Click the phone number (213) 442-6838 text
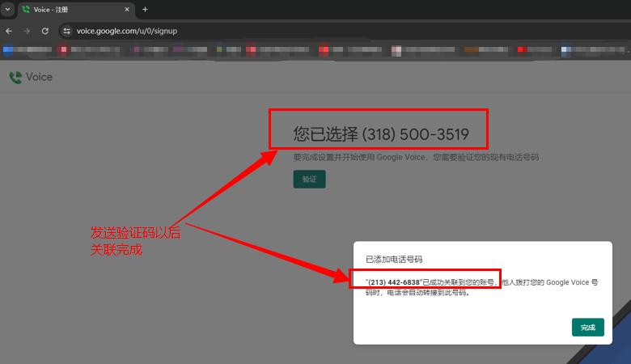 (394, 282)
